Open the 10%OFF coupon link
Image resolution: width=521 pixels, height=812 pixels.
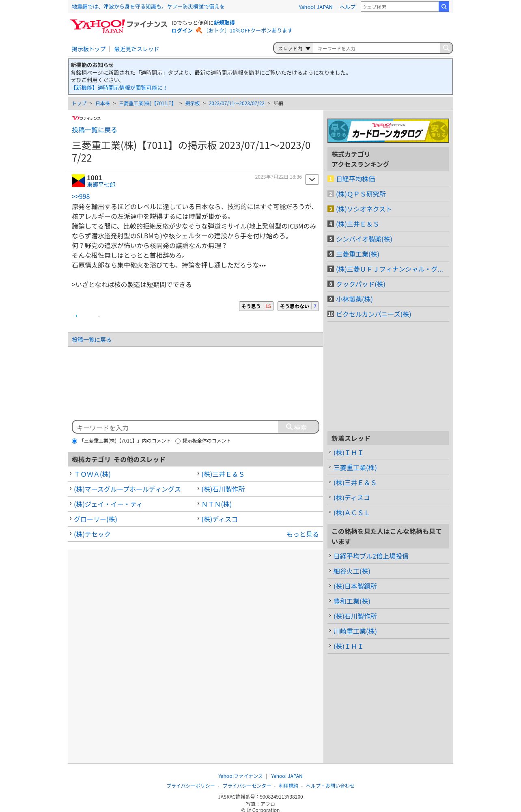point(248,30)
